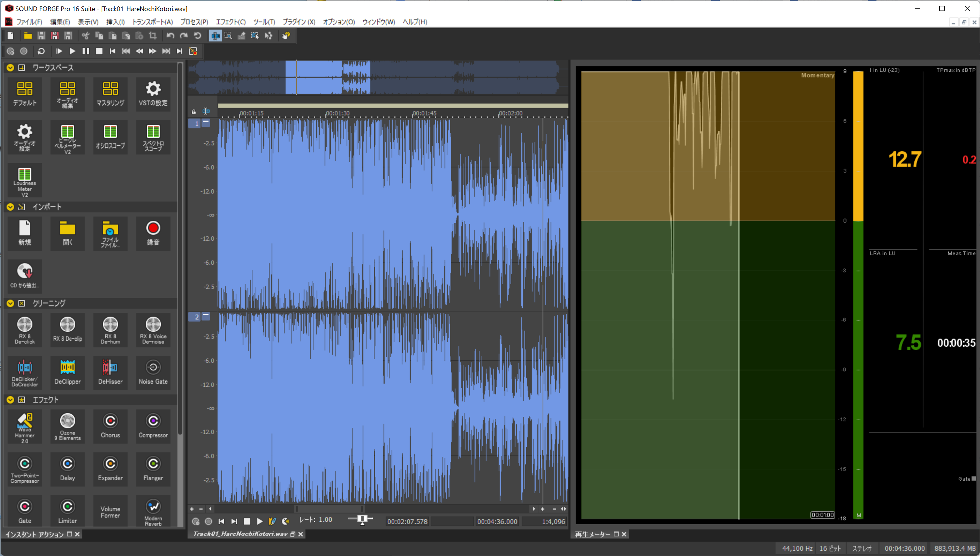Open the Expander effect
The image size is (980, 556).
[x=110, y=470]
